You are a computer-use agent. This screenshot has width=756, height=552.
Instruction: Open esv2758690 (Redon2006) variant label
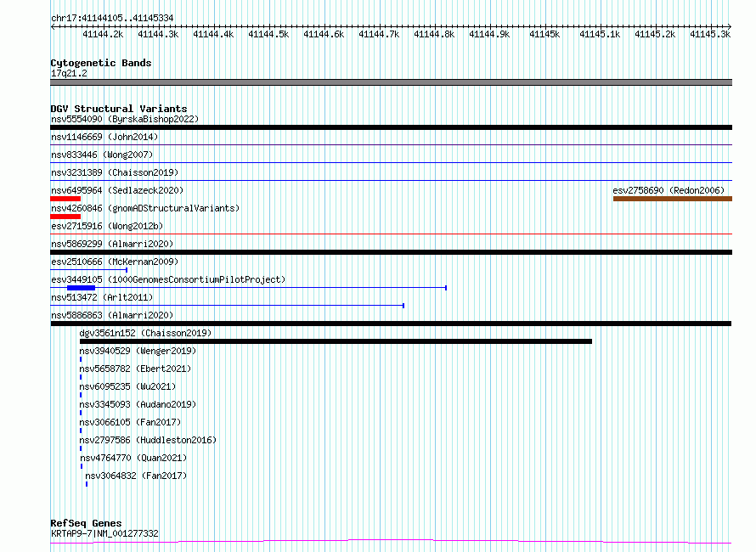click(669, 190)
